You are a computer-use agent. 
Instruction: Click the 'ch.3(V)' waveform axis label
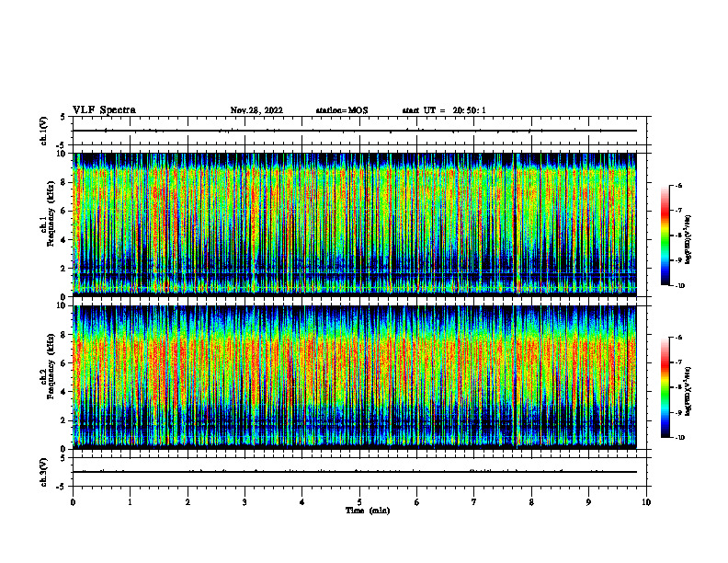click(x=44, y=472)
